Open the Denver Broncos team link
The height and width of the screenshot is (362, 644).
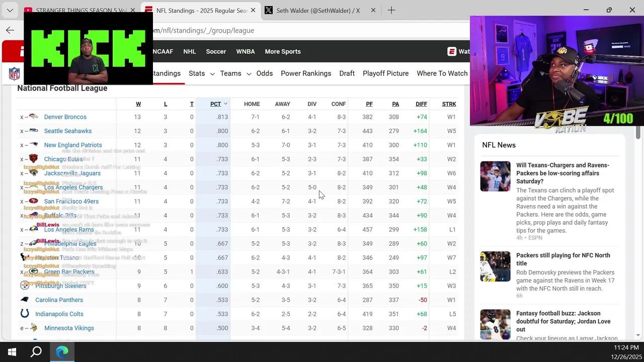[65, 117]
